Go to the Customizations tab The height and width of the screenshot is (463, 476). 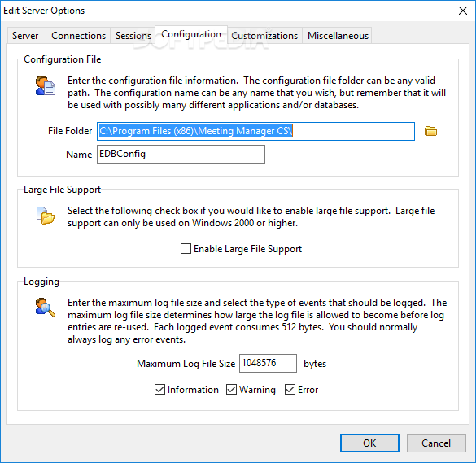point(264,36)
